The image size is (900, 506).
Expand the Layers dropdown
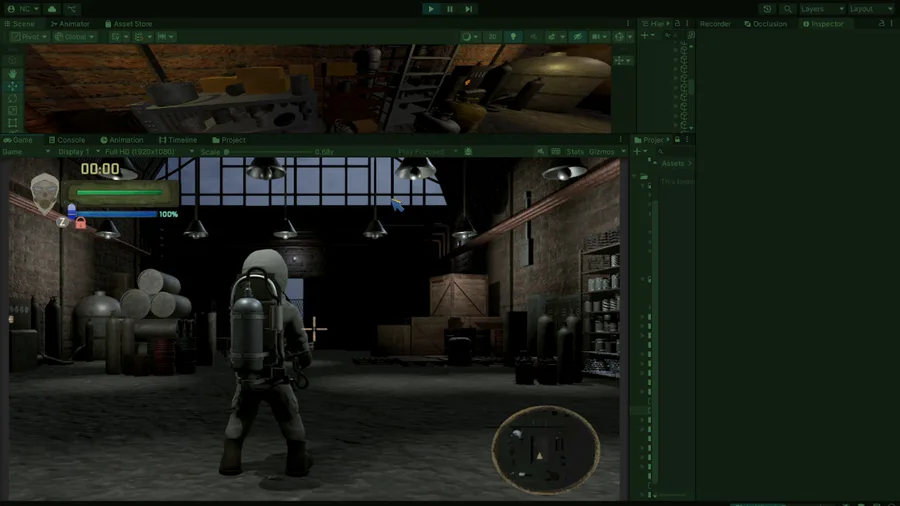pos(822,9)
